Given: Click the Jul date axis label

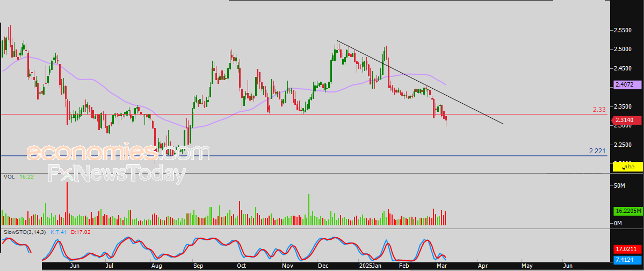Looking at the screenshot, I should [x=109, y=266].
